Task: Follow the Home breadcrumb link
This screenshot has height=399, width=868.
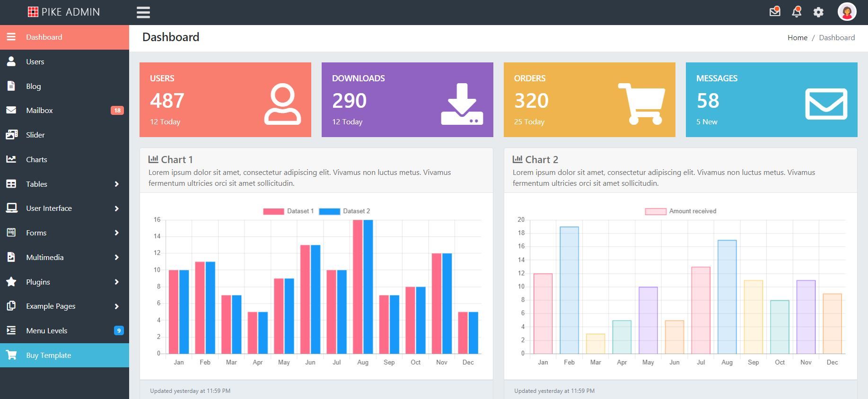Action: tap(798, 38)
